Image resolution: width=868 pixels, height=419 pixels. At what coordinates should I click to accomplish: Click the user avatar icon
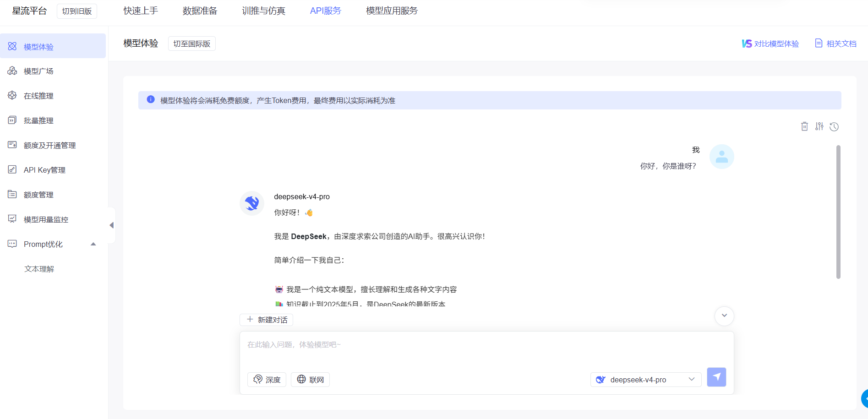721,157
